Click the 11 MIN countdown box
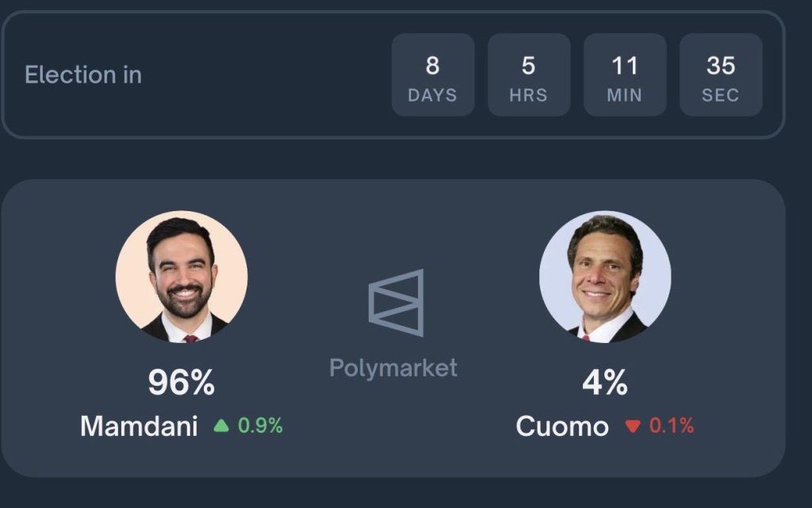 click(625, 75)
